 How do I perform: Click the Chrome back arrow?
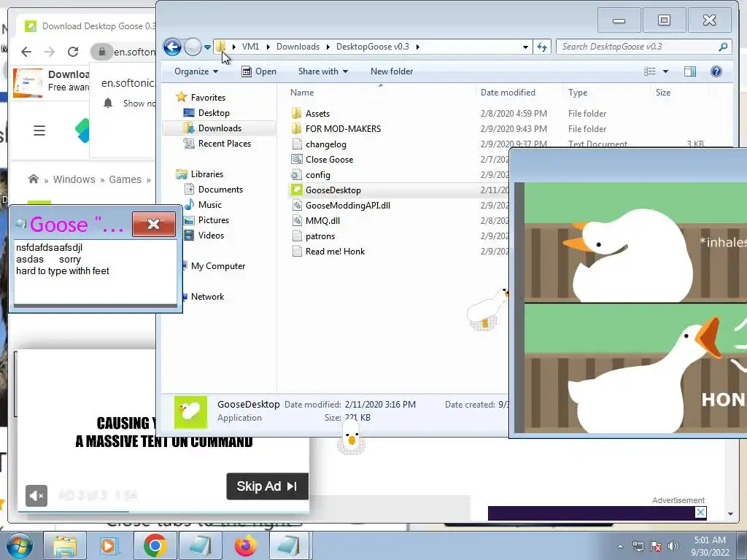tap(26, 52)
